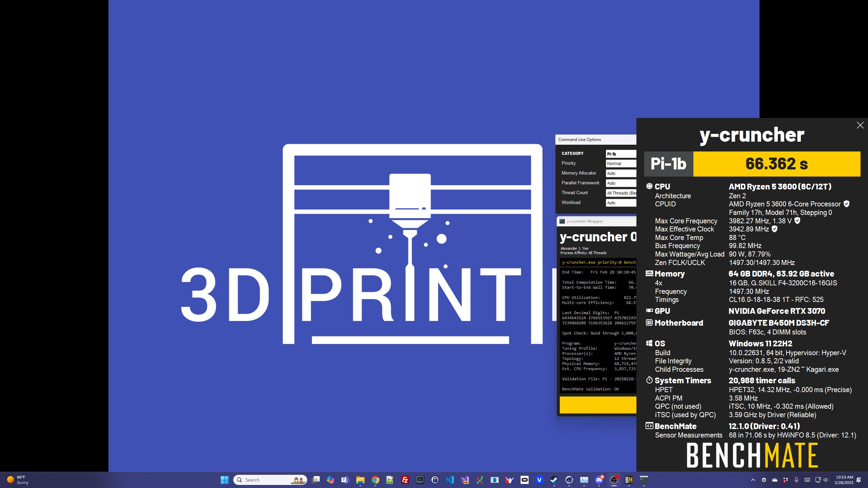
Task: Click the AMD Ryzen 5 3600 (6C/12T) text
Action: [x=780, y=187]
